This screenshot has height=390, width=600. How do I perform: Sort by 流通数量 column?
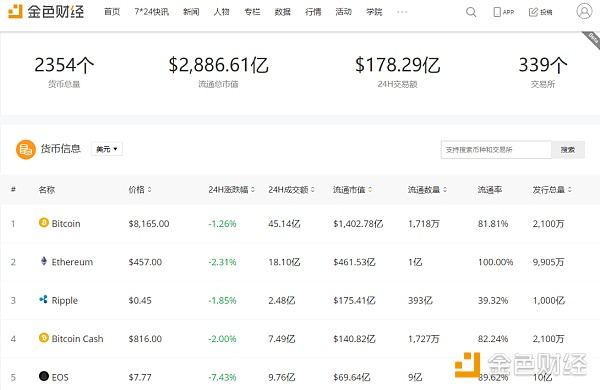click(x=445, y=189)
